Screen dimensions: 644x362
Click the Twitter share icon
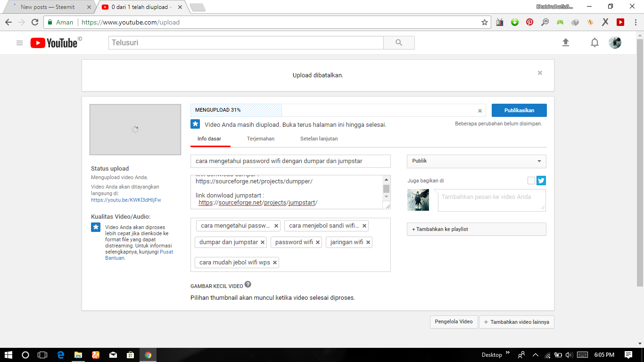click(541, 181)
